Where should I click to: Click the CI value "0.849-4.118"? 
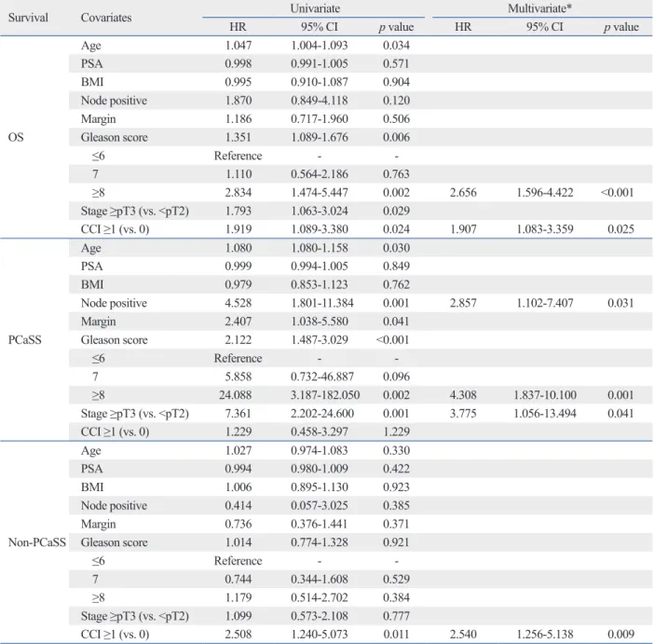[x=319, y=101]
